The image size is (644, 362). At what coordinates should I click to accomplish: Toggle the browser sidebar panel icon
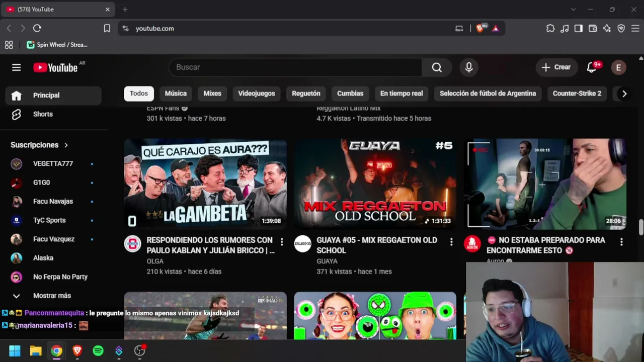click(579, 29)
